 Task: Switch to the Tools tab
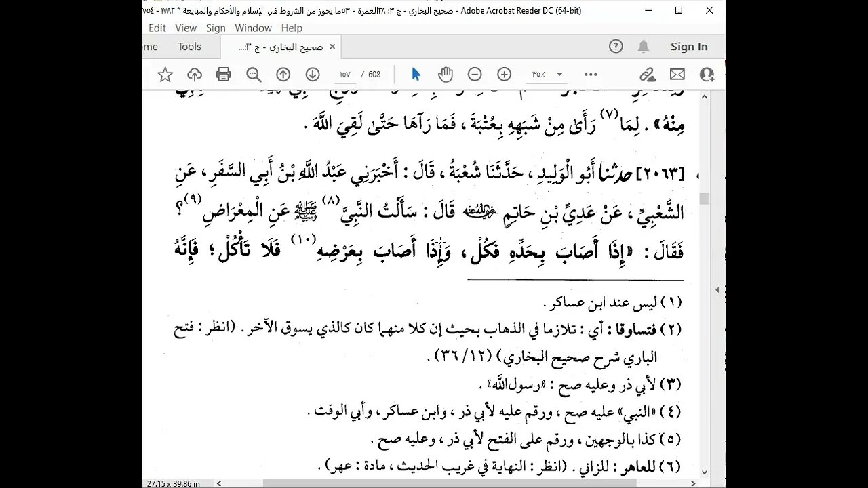point(189,47)
